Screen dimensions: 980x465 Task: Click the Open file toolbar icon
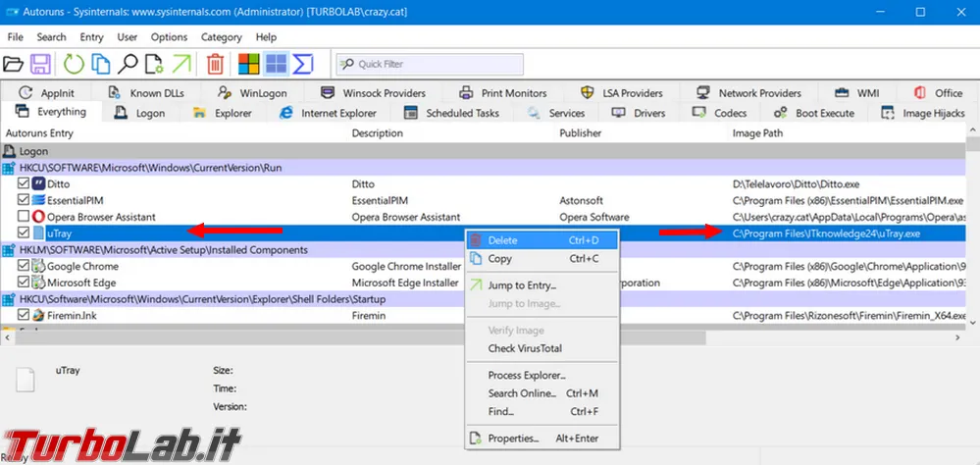(x=13, y=64)
